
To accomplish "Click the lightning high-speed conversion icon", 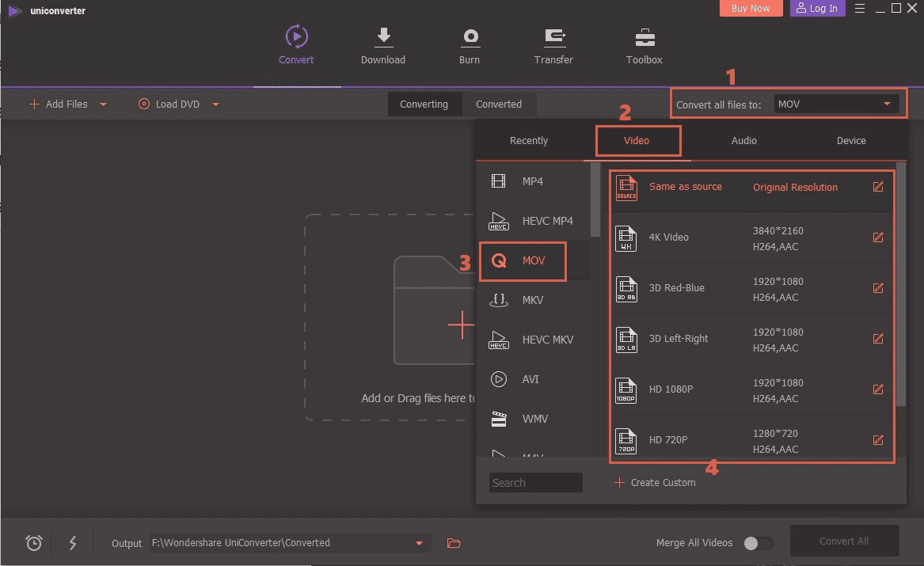I will coord(73,543).
